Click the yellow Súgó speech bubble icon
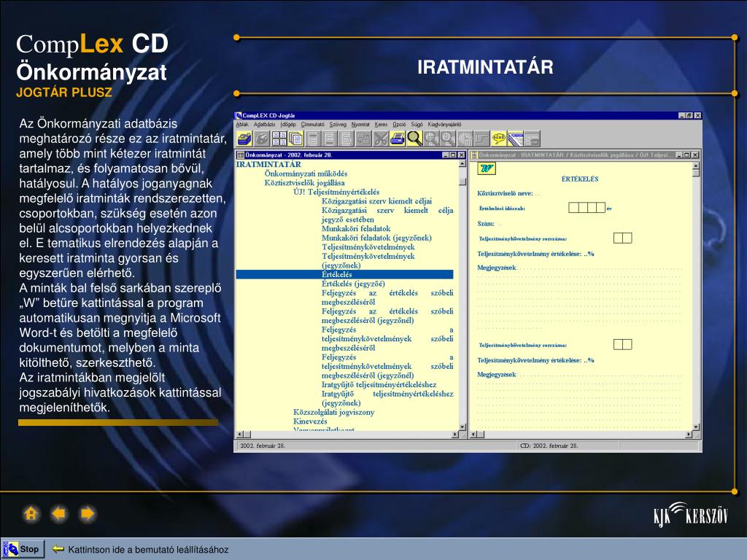747x560 pixels. (x=499, y=139)
